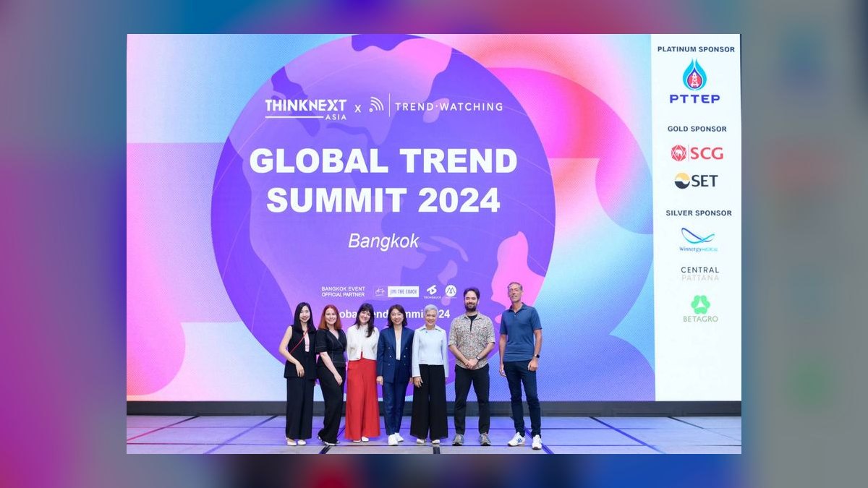Select the italic 'Bangkok' text
Screen dimensions: 868x488
(383, 241)
